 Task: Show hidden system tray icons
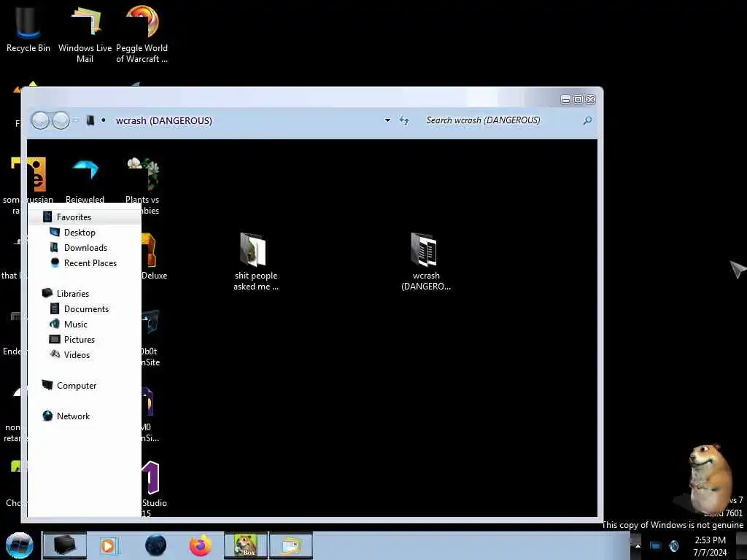(x=638, y=545)
